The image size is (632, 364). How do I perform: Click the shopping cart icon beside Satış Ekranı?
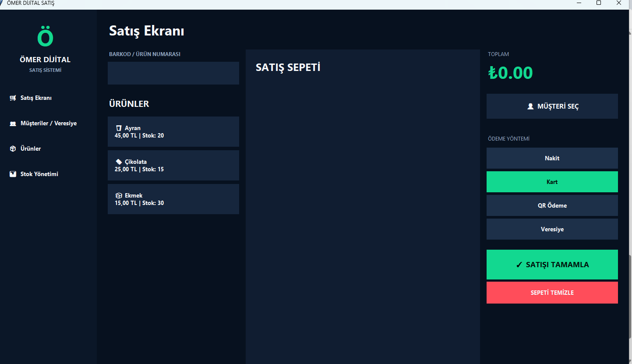tap(13, 98)
